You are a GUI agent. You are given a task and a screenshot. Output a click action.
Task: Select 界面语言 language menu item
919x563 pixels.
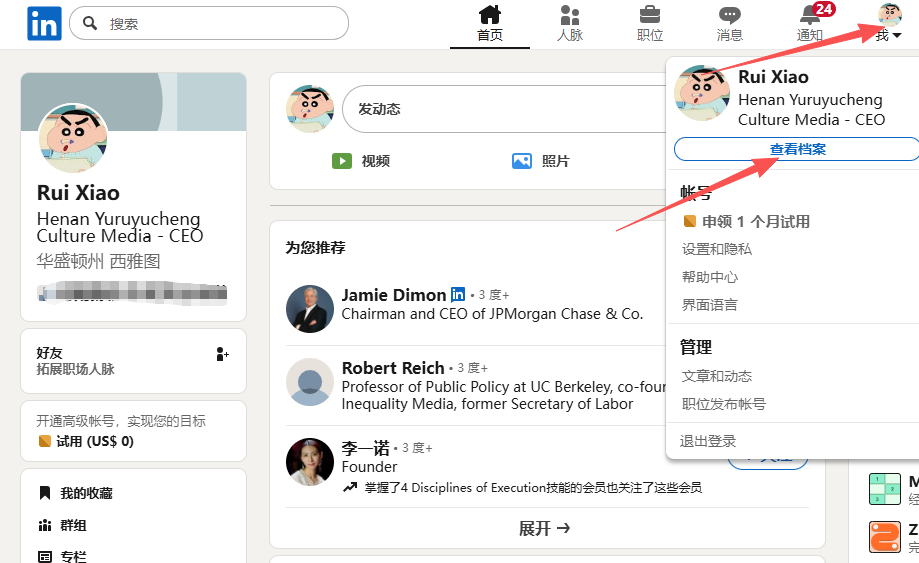pos(709,305)
